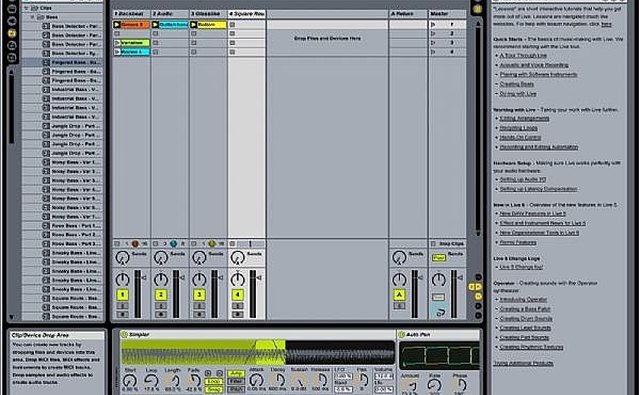Launch scene 2 in the Master track
640x395 pixels.
point(433,33)
